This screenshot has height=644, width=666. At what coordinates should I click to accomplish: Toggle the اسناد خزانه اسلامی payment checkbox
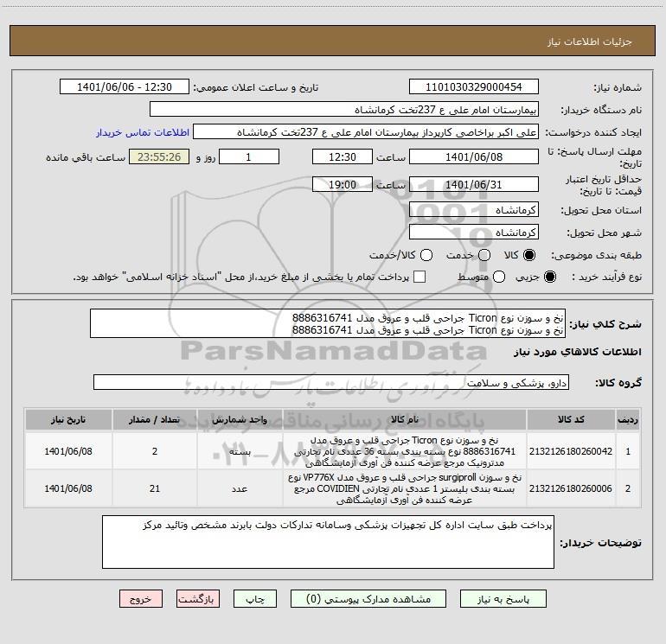(x=419, y=277)
